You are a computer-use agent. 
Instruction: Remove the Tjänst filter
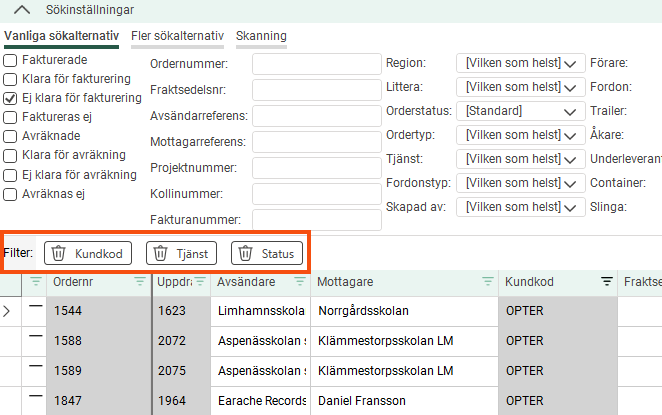pyautogui.click(x=181, y=254)
